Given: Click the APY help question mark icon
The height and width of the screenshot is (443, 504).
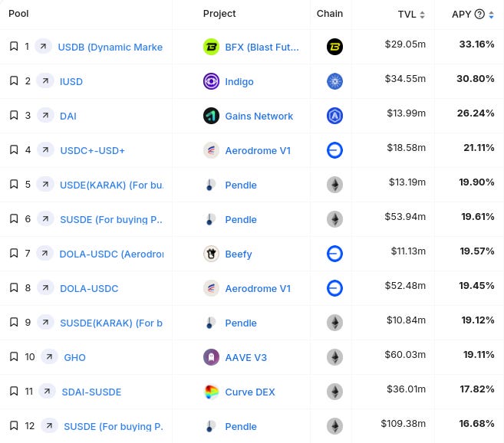Looking at the screenshot, I should [479, 14].
